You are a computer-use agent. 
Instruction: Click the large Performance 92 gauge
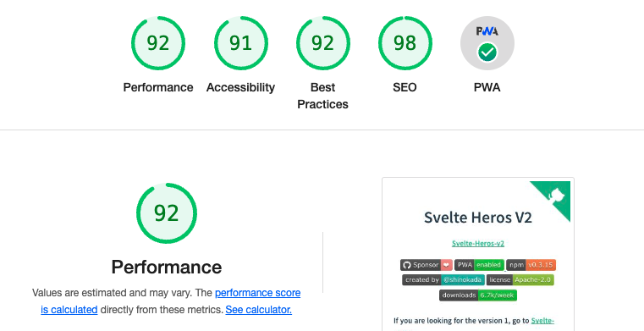[x=167, y=213]
